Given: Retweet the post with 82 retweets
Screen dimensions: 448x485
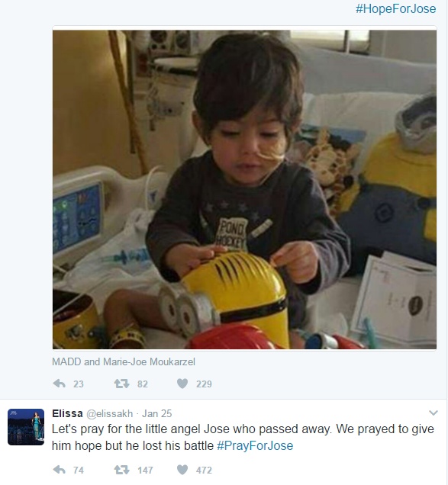Looking at the screenshot, I should tap(121, 384).
